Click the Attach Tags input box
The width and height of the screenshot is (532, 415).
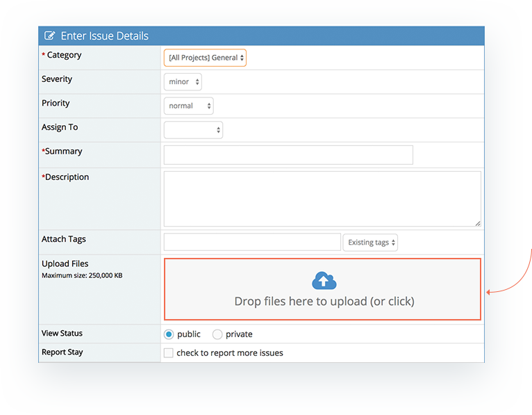point(251,242)
